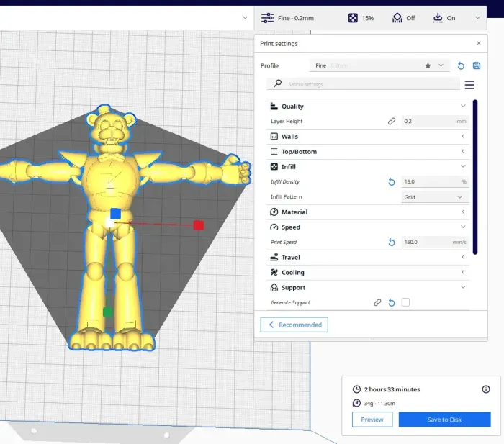Enable the Generate Support checkbox

(x=405, y=303)
